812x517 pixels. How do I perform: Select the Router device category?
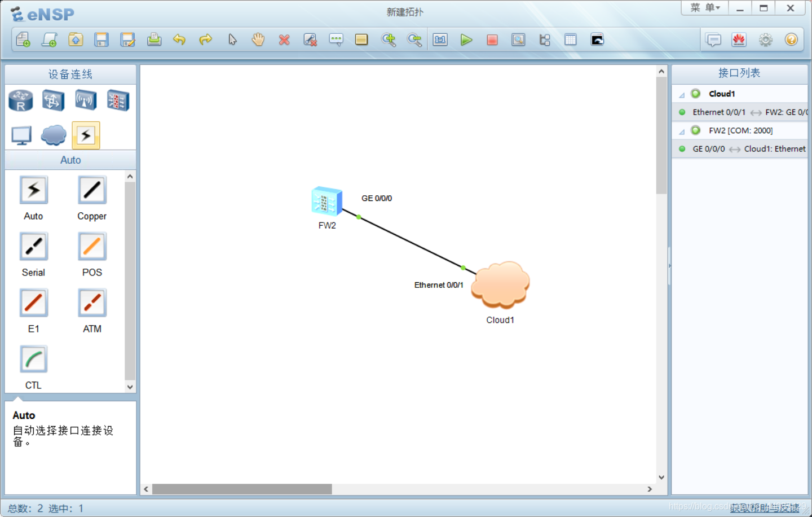pyautogui.click(x=21, y=101)
